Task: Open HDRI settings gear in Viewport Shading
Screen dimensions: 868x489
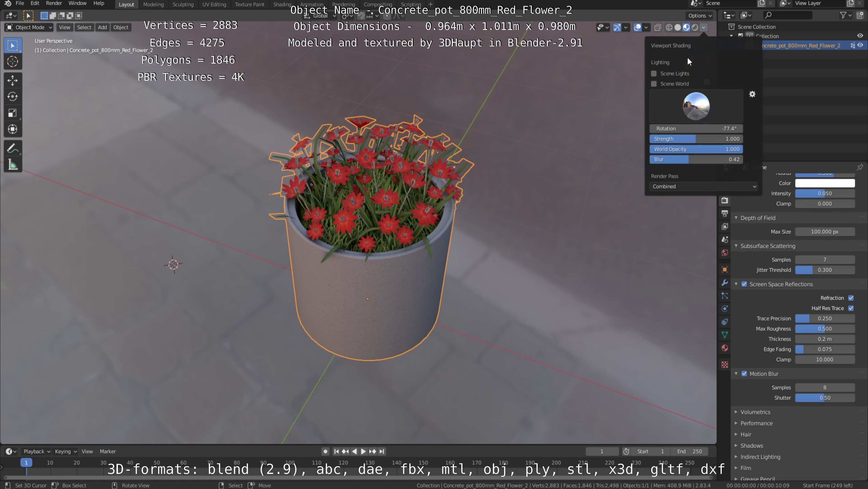Action: pyautogui.click(x=752, y=94)
